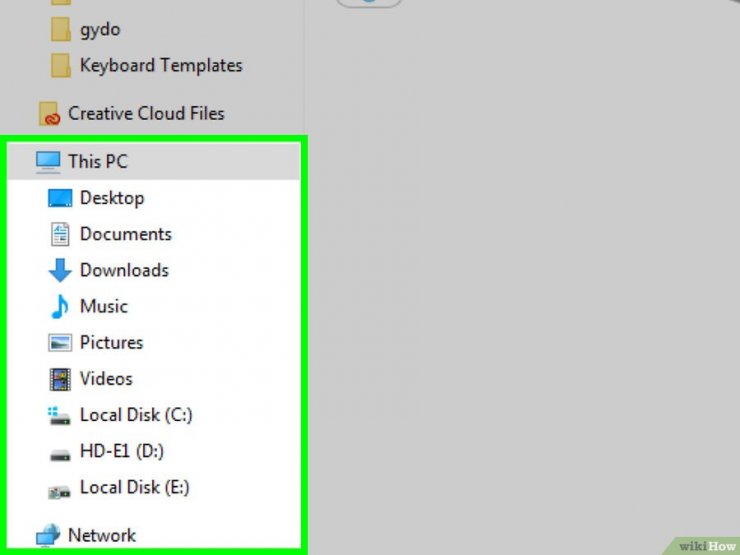Click the blue Desktop icon
This screenshot has width=740, height=555.
coord(60,198)
